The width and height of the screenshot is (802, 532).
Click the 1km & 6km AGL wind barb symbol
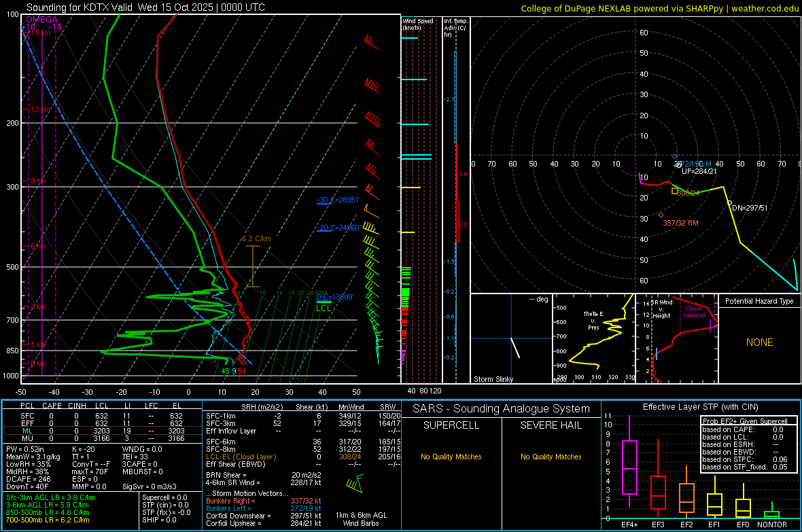pos(355,483)
